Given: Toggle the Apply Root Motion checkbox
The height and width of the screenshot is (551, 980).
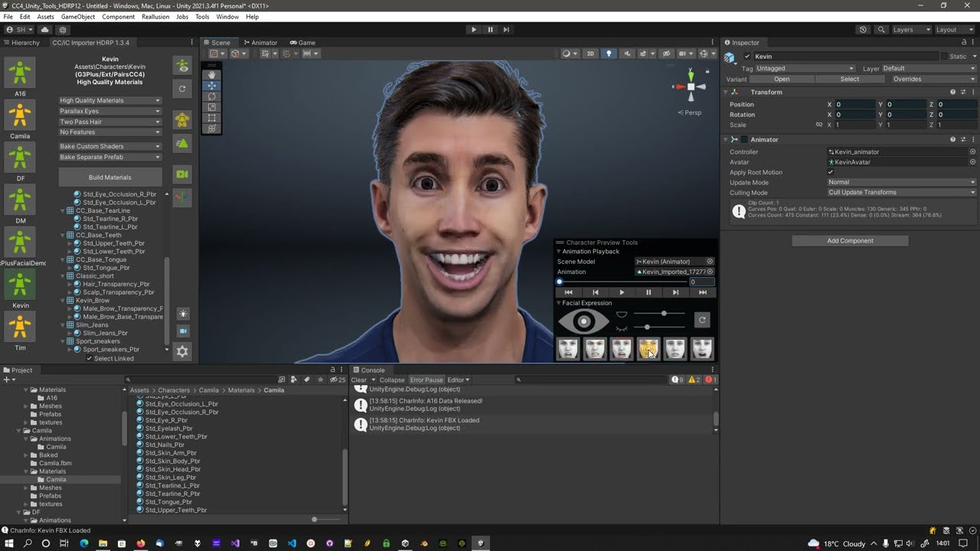Looking at the screenshot, I should [x=831, y=172].
